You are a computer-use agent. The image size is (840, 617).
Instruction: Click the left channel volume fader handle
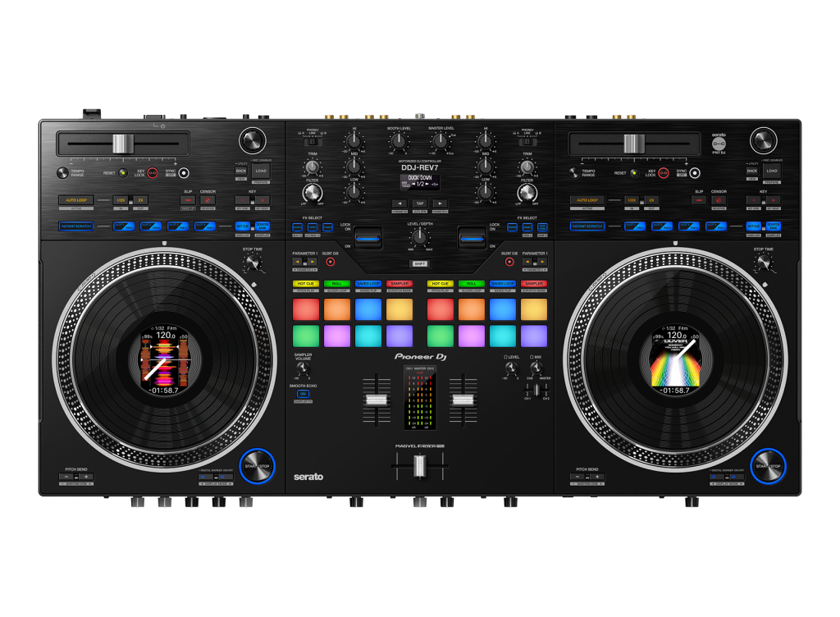376,400
